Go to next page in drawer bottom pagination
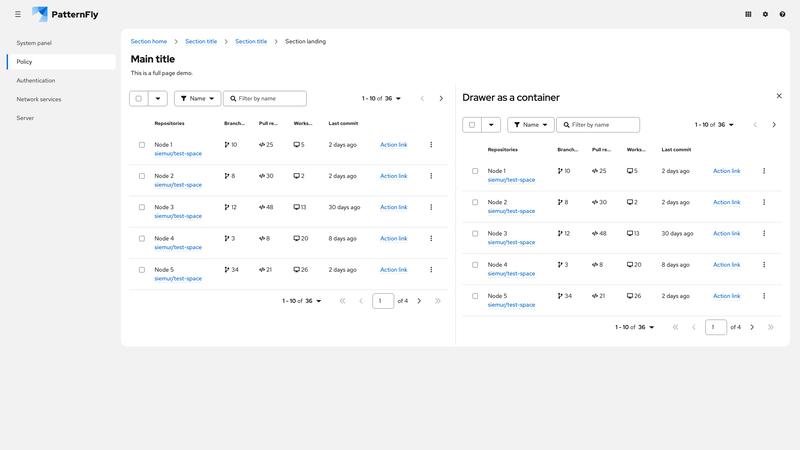800x450 pixels. tap(752, 328)
